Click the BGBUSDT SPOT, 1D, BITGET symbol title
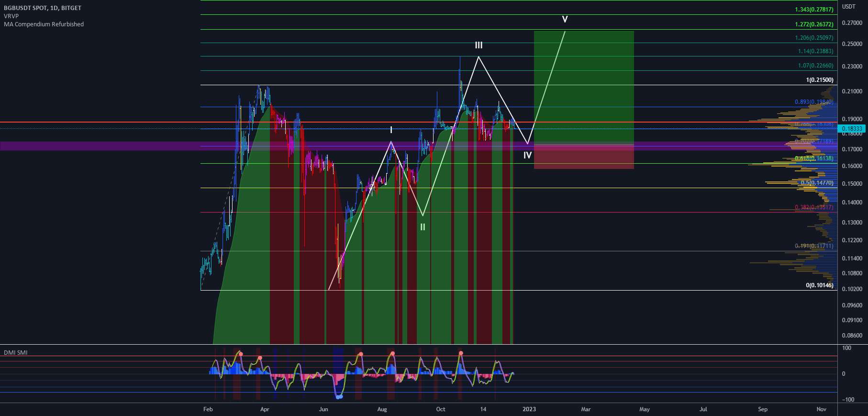 pos(43,8)
